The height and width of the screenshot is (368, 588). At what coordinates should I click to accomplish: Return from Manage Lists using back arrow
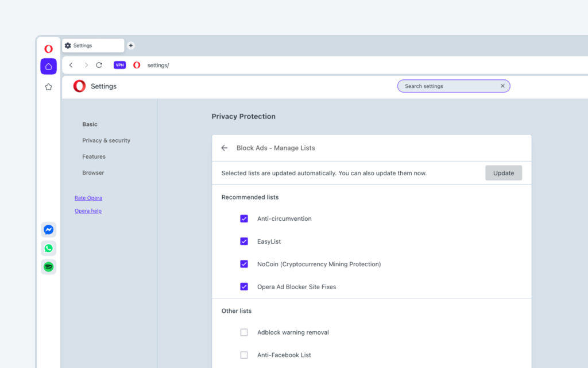pyautogui.click(x=225, y=148)
